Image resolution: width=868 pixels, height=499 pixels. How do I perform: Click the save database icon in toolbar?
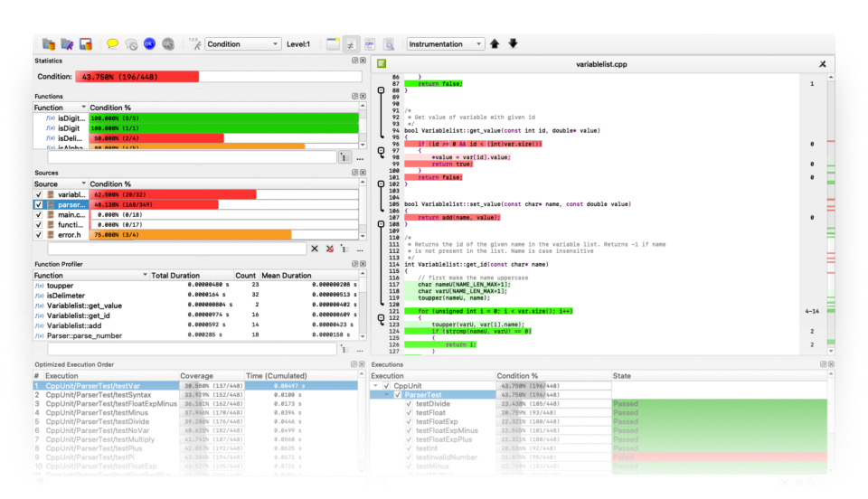tap(86, 43)
